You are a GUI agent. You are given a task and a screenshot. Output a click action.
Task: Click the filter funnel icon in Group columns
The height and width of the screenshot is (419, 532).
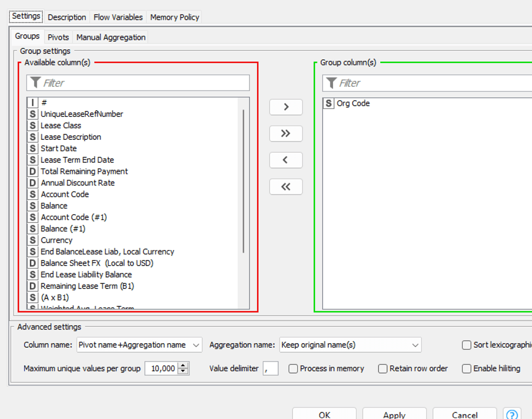click(331, 83)
